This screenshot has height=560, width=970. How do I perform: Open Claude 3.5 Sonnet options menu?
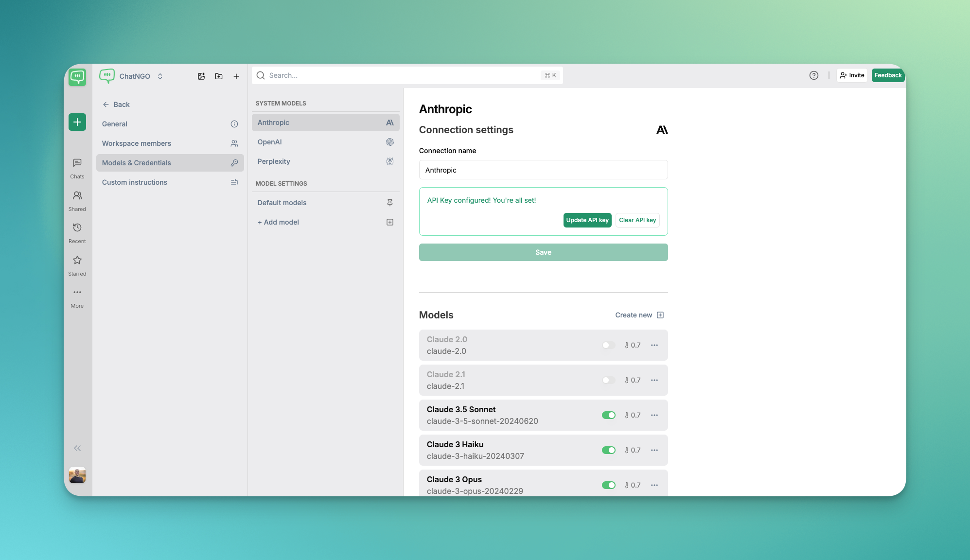point(654,415)
